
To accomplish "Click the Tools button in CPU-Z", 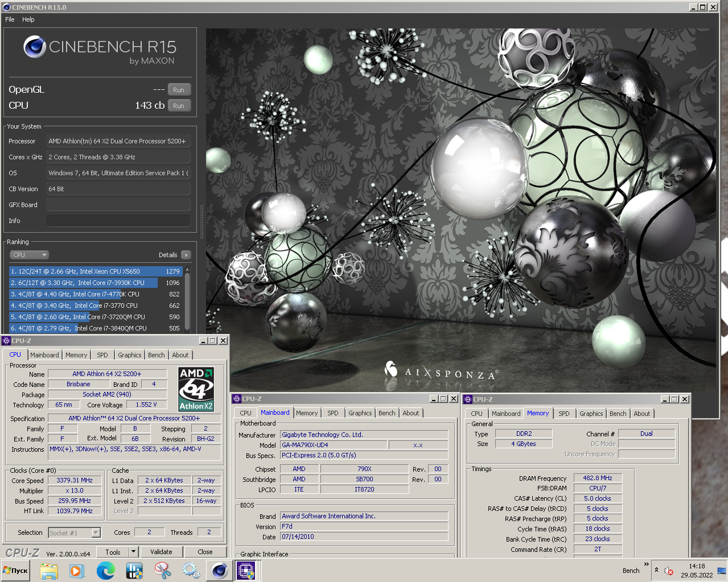I will pos(113,552).
